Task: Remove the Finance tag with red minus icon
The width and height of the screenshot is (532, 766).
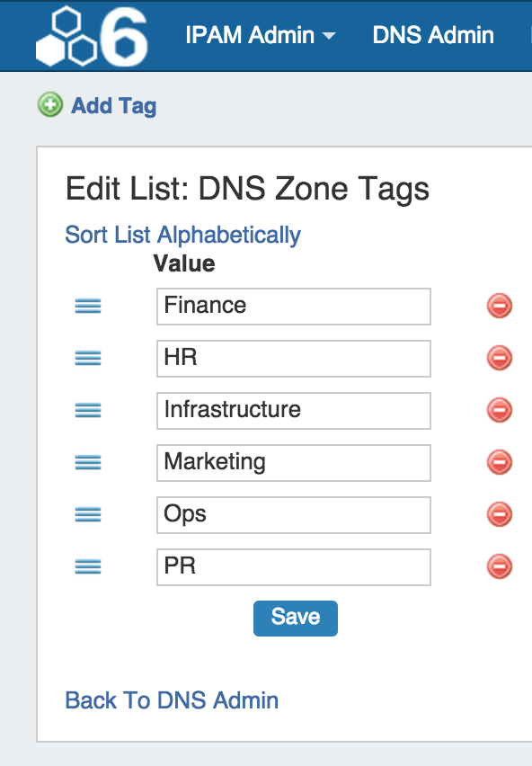Action: 500,307
